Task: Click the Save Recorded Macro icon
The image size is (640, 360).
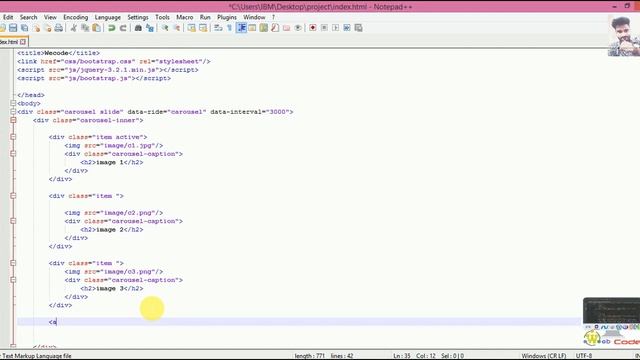Action: pyautogui.click(x=358, y=28)
